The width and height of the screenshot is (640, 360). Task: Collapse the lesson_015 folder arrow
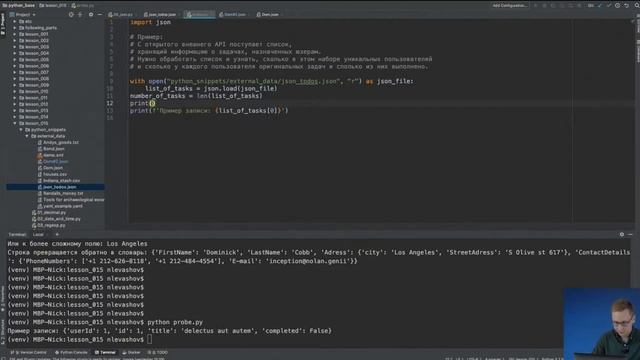[15, 123]
